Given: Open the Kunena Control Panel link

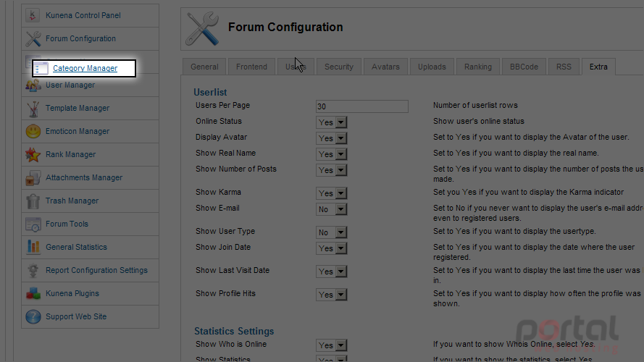Looking at the screenshot, I should 83,15.
